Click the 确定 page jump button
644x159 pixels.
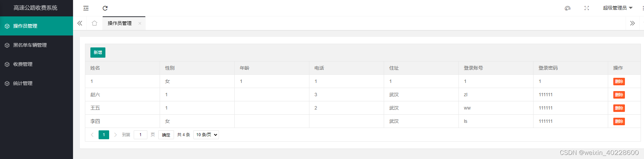pos(166,135)
